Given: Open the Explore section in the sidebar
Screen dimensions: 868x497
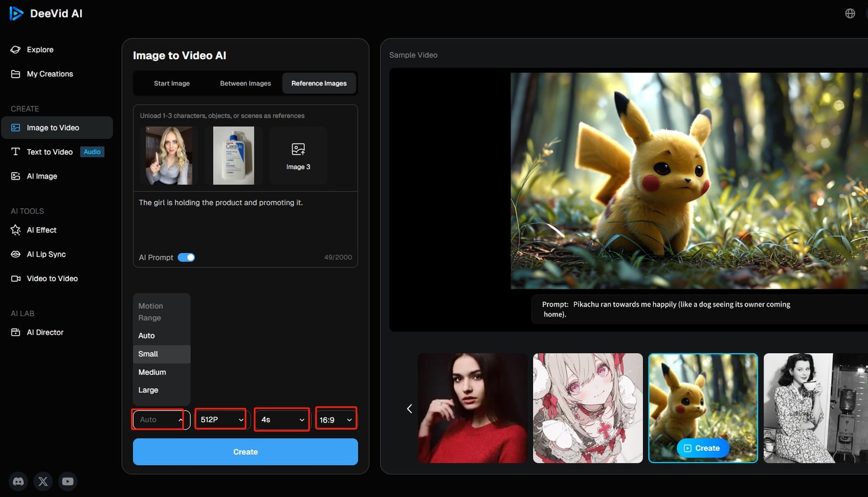Looking at the screenshot, I should (40, 49).
